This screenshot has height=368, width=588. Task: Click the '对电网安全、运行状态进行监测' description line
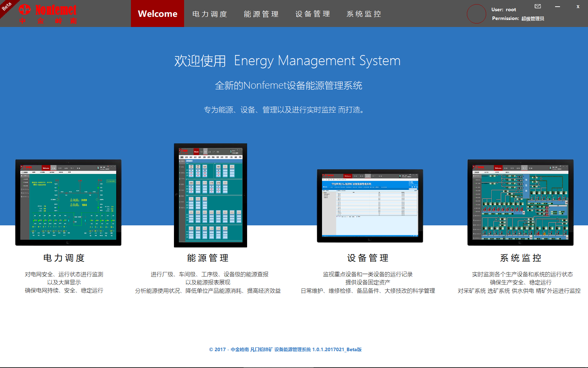[64, 274]
